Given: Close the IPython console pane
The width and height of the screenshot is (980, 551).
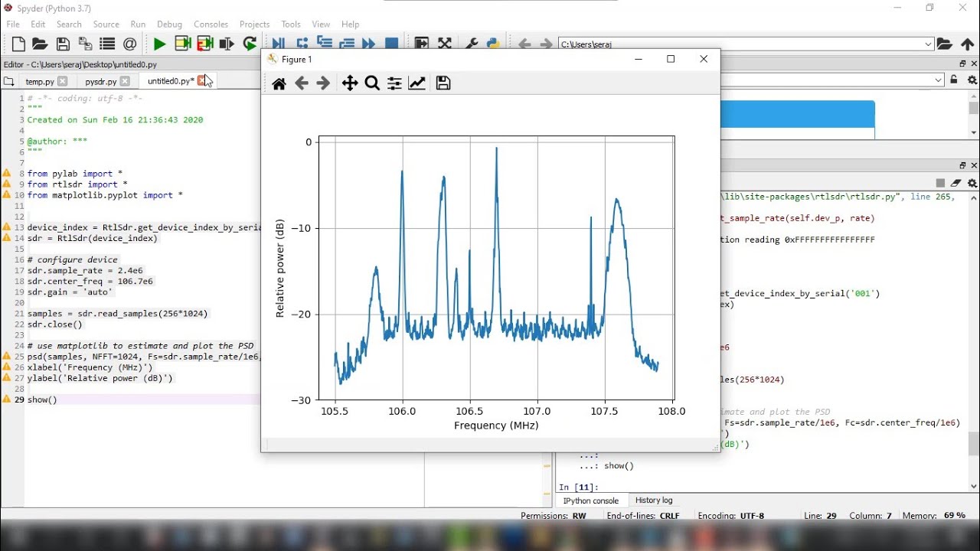Looking at the screenshot, I should pos(974,166).
